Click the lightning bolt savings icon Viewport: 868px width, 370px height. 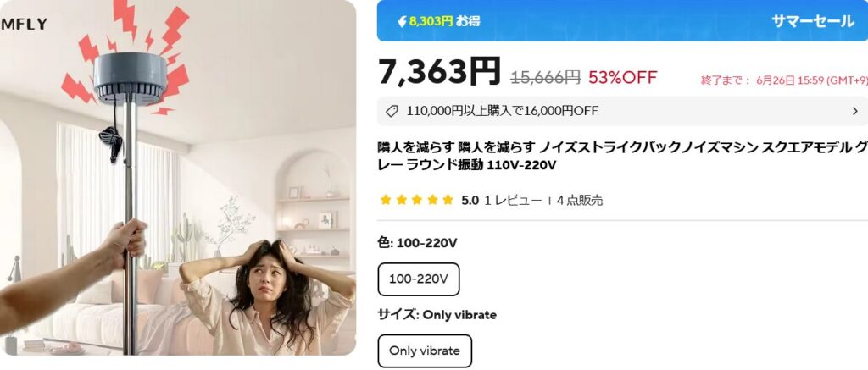coord(402,21)
